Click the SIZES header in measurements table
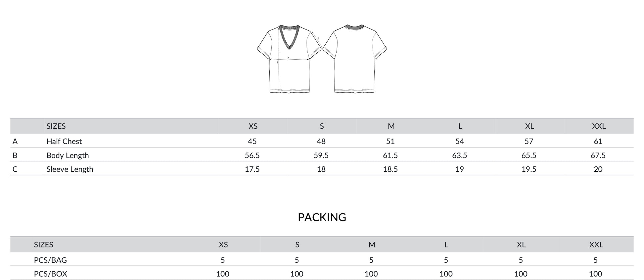 56,126
